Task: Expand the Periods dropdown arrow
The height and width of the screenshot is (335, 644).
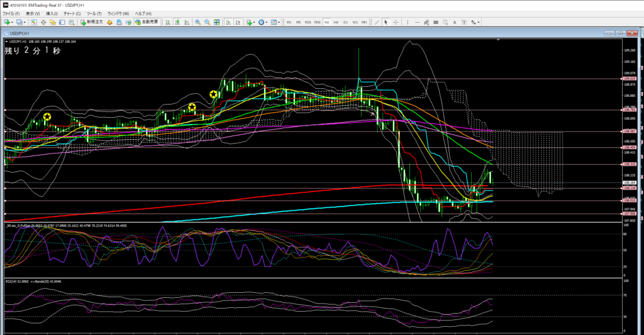Action: click(267, 22)
